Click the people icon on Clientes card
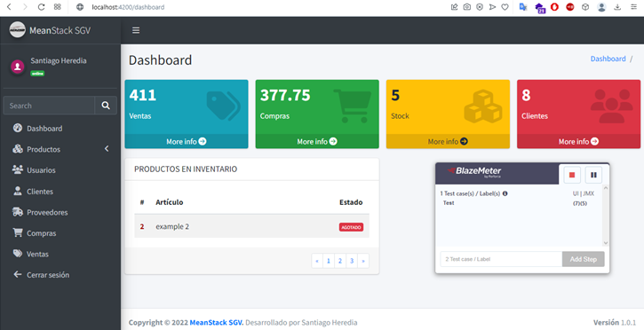Image resolution: width=644 pixels, height=330 pixels. 612,106
